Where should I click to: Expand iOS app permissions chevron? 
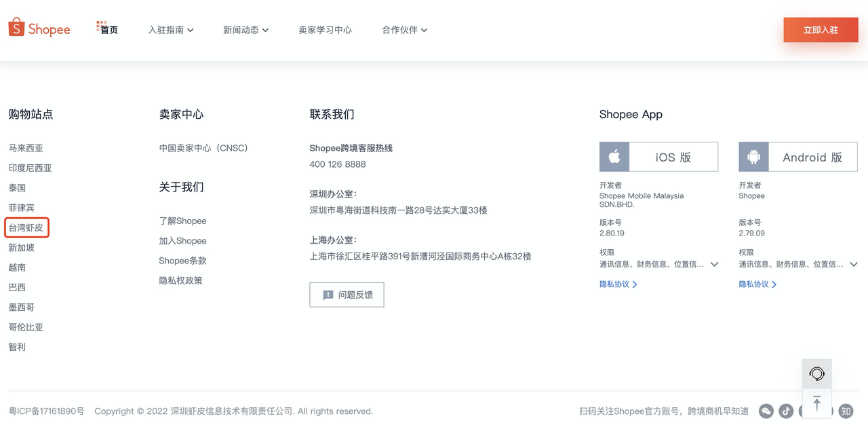point(714,264)
